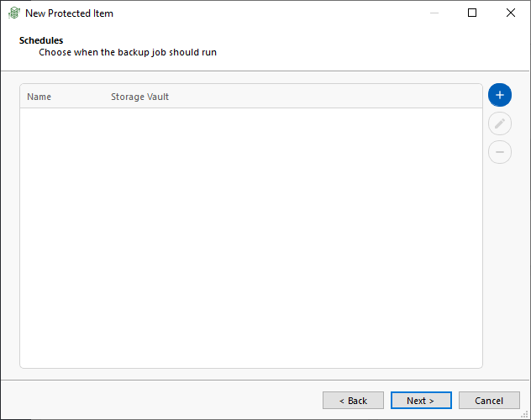Click the resize grip in the window corner

(x=525, y=415)
